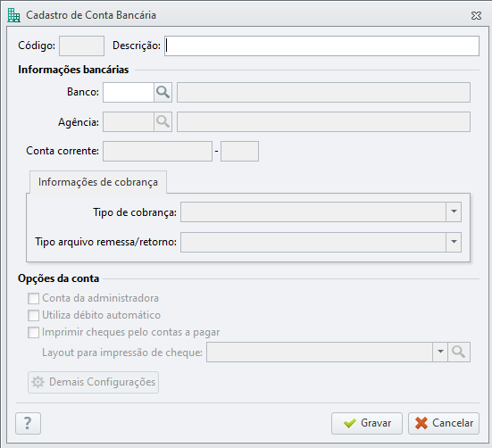Expand Layout para impressão de cheque dropdown

[x=440, y=352]
